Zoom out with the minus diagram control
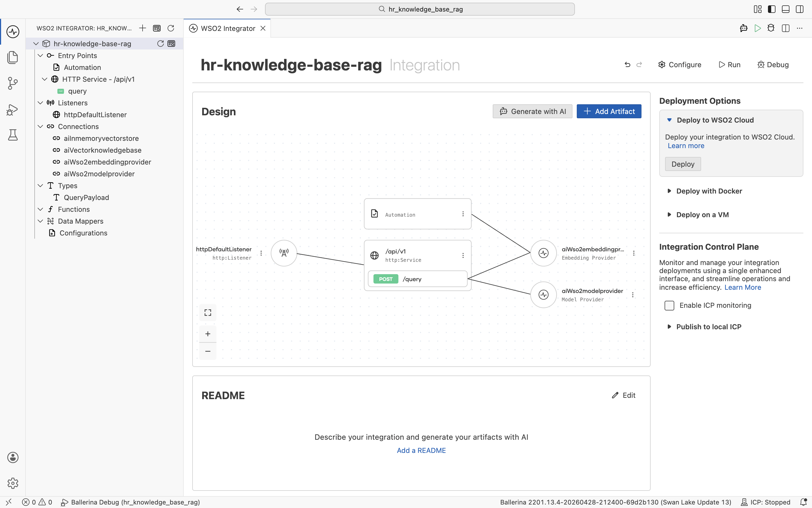 point(208,351)
